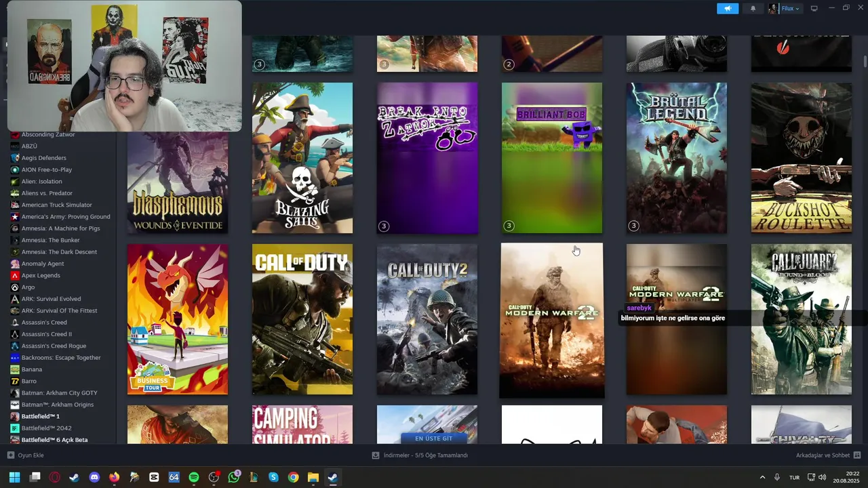This screenshot has height=488, width=868.
Task: Open İndirmeler downloads status
Action: (420, 455)
